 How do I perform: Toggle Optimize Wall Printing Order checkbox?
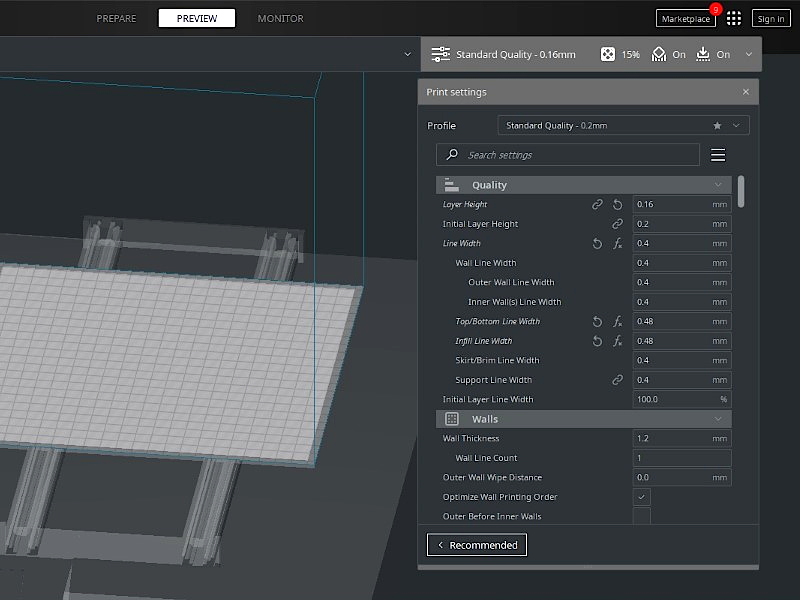coord(641,497)
